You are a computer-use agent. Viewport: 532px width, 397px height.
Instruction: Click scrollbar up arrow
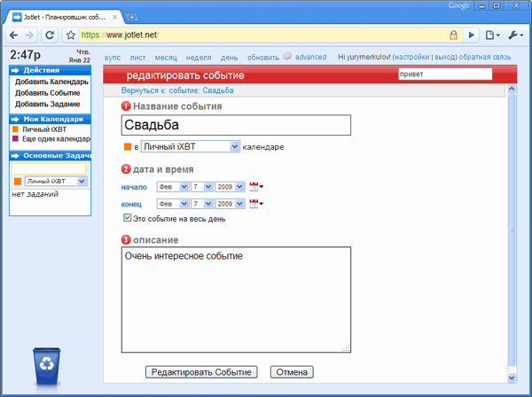(x=512, y=90)
